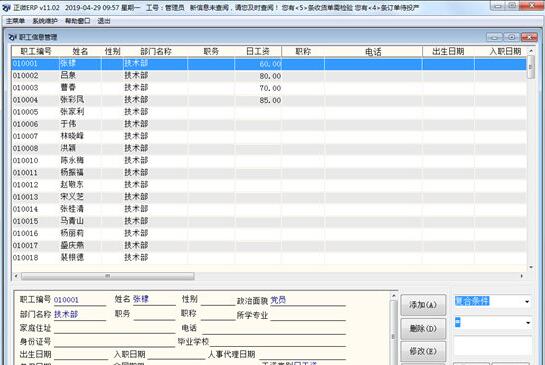Click the table's left scroll arrow

16,276
